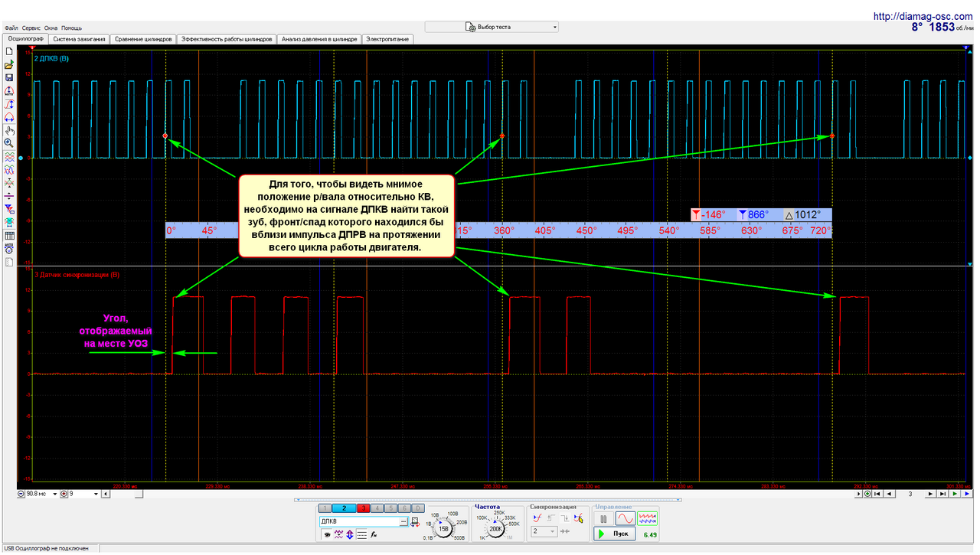Open a saved oscillogram file
This screenshot has width=980, height=555.
8,64
